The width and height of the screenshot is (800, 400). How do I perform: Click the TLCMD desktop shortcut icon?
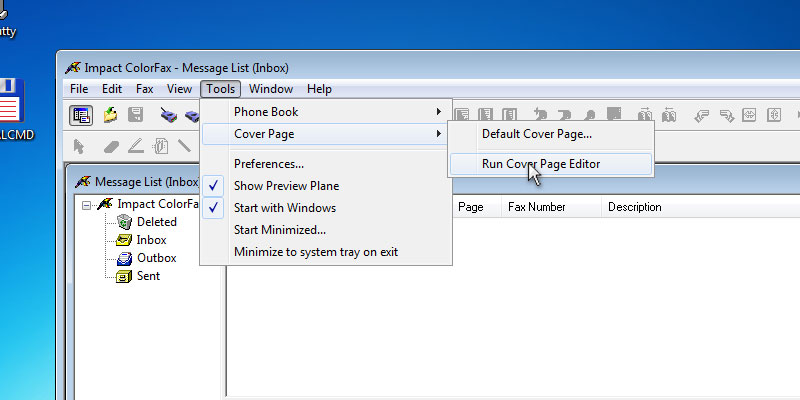click(10, 103)
